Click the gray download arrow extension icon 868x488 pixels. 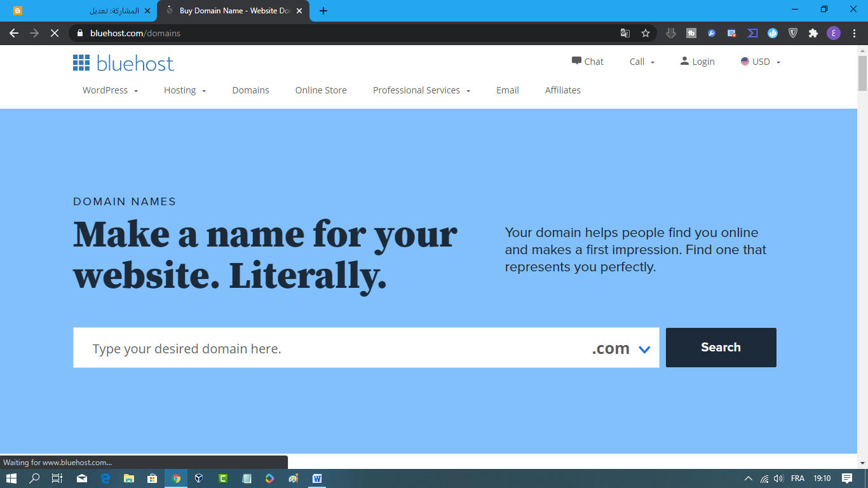[671, 33]
